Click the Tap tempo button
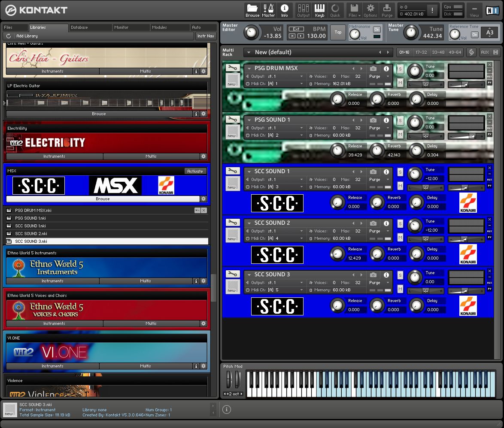Viewport: 504px width, 428px height. click(x=338, y=32)
